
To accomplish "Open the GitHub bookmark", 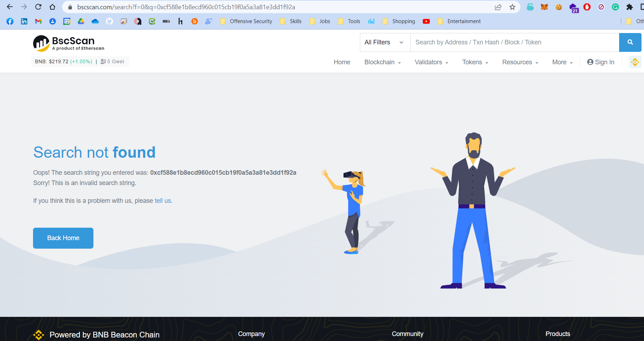I will pos(109,21).
